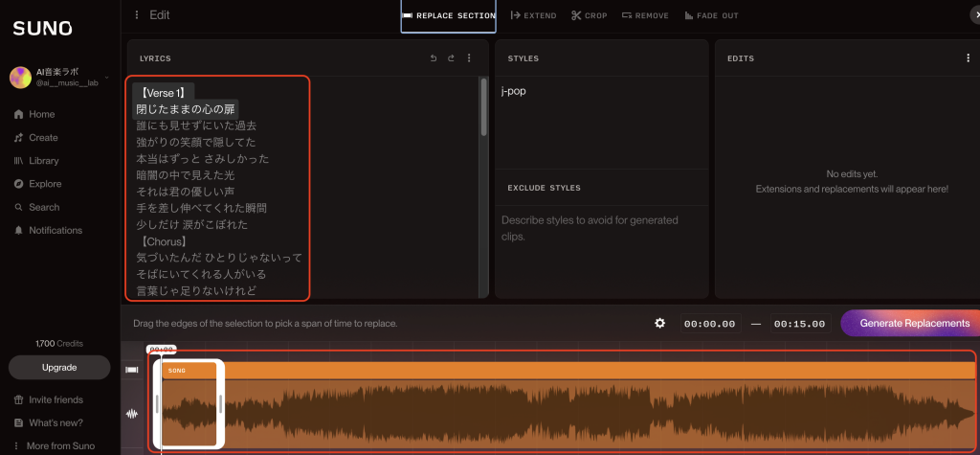
Task: Expand the account switcher beside the profile name
Action: [106, 78]
